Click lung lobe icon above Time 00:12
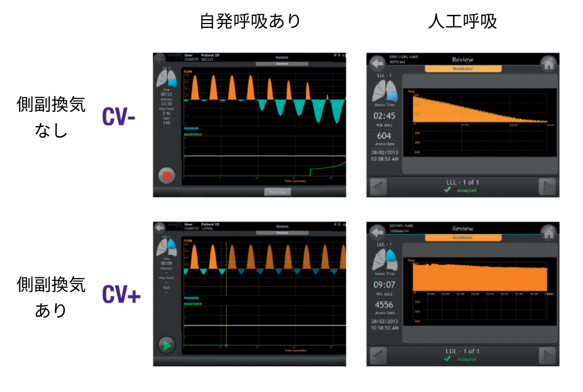This screenshot has width=583, height=392. coord(166,78)
